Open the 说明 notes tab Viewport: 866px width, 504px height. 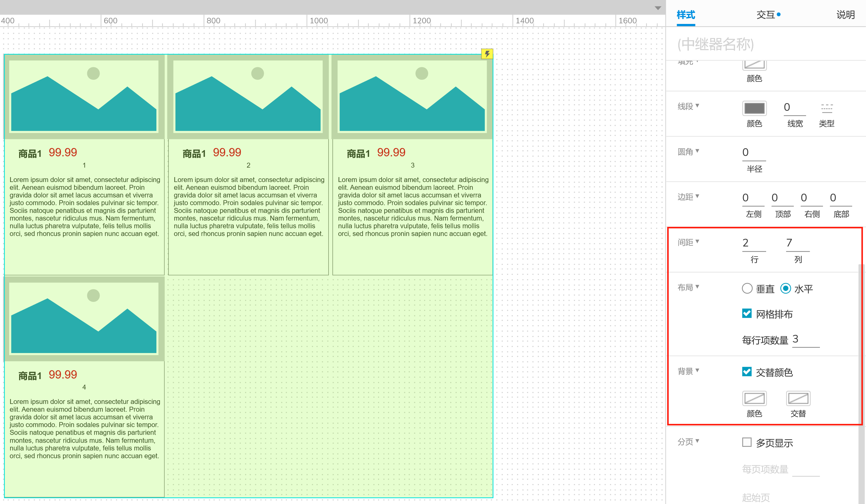pyautogui.click(x=845, y=15)
